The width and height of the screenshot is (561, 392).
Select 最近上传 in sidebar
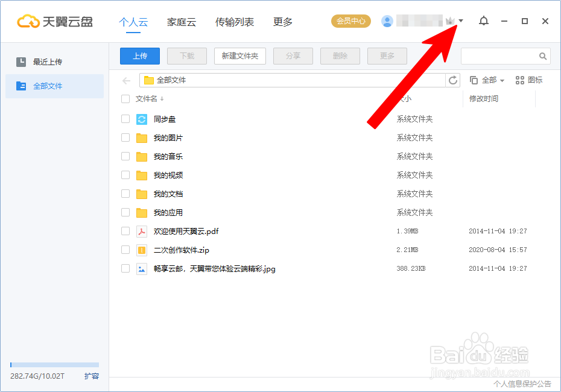click(x=54, y=62)
